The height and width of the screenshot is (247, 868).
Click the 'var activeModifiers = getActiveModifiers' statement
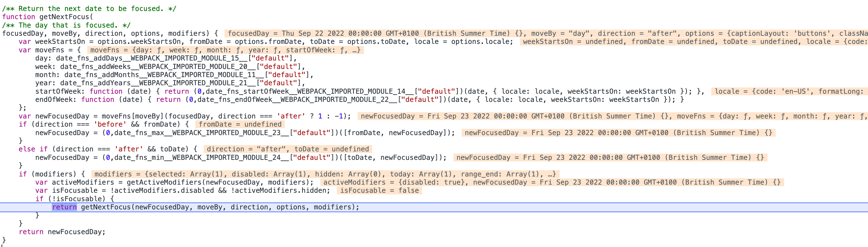174,182
